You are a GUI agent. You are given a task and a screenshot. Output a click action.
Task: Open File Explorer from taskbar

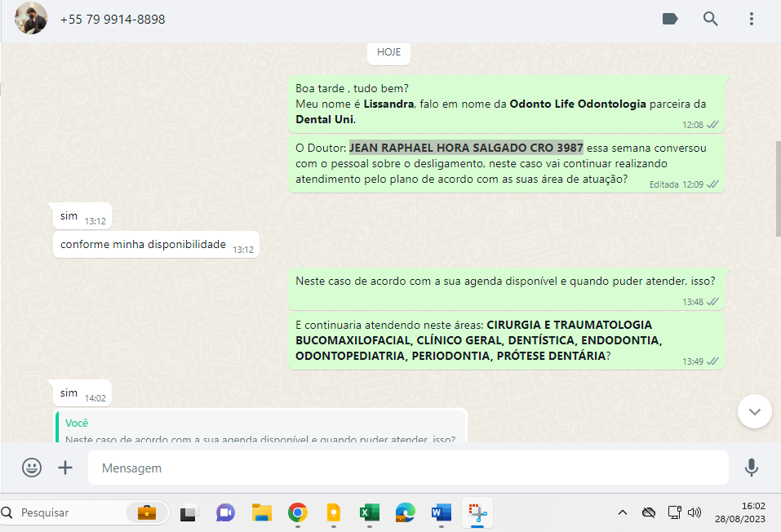[x=261, y=512]
